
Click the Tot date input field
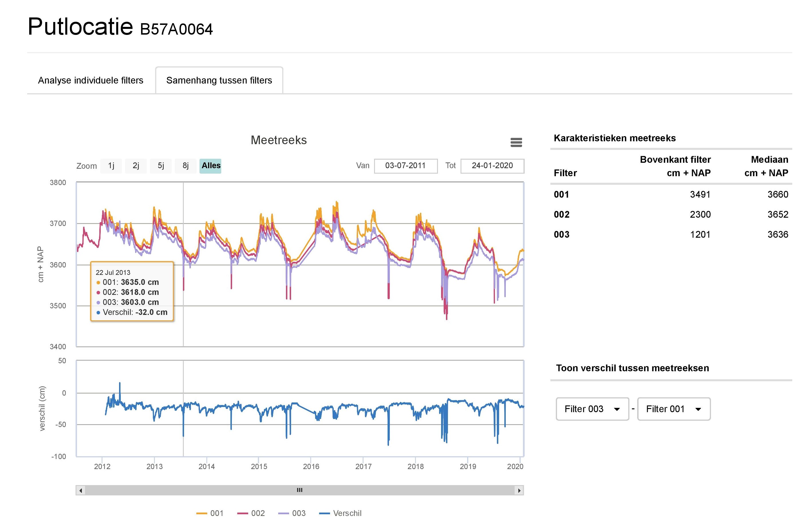(x=492, y=166)
